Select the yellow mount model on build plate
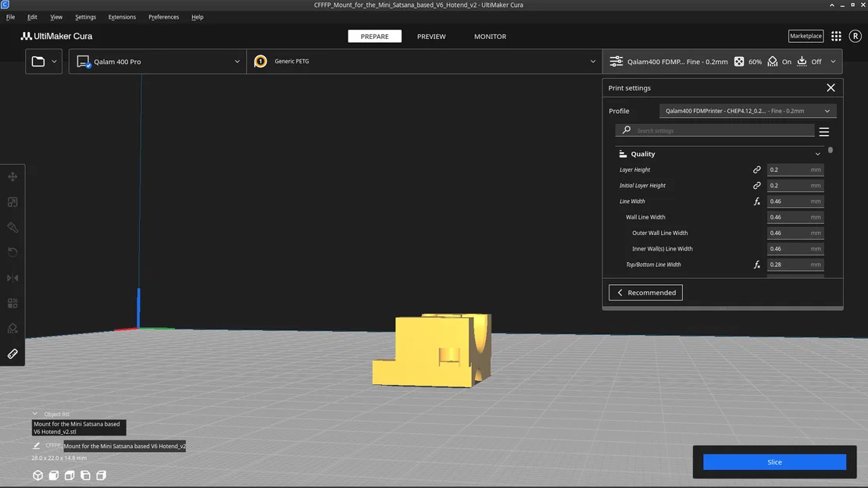 tap(432, 351)
